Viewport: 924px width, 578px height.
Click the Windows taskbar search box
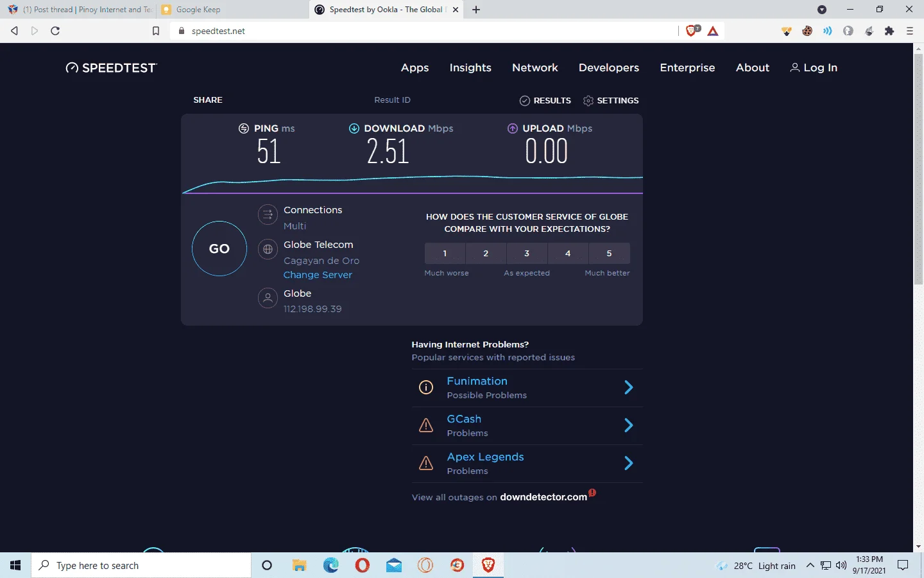141,565
